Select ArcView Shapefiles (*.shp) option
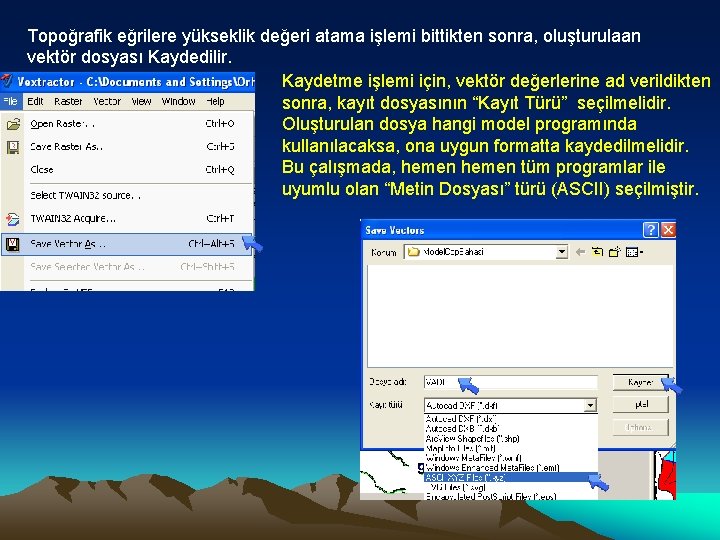Viewport: 720px width, 540px height. pyautogui.click(x=511, y=439)
